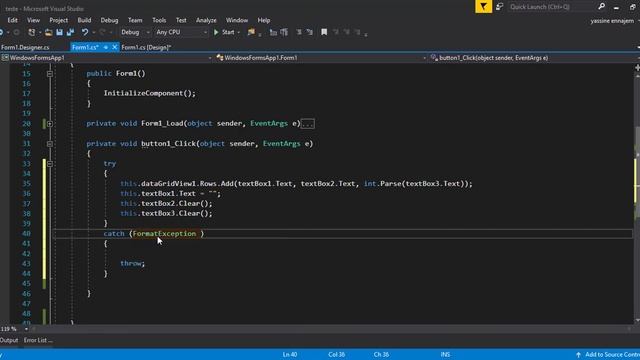Image resolution: width=640 pixels, height=360 pixels.
Task: Click the clear bookmarks toolbar icon
Action: (358, 32)
